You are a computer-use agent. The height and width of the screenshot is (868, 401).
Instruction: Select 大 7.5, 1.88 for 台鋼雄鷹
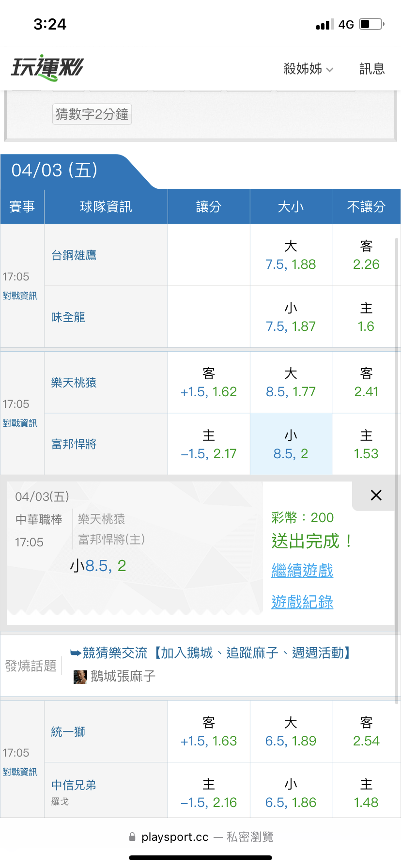click(x=291, y=255)
